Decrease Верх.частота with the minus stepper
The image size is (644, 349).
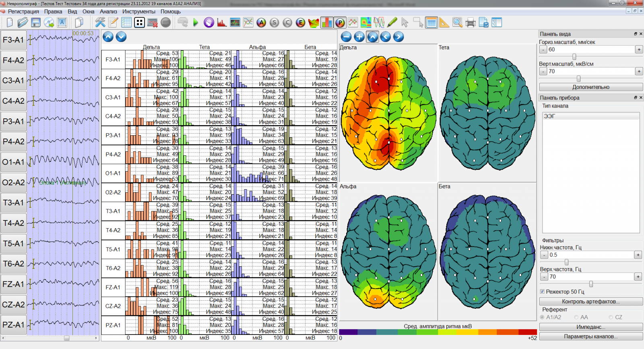click(544, 277)
